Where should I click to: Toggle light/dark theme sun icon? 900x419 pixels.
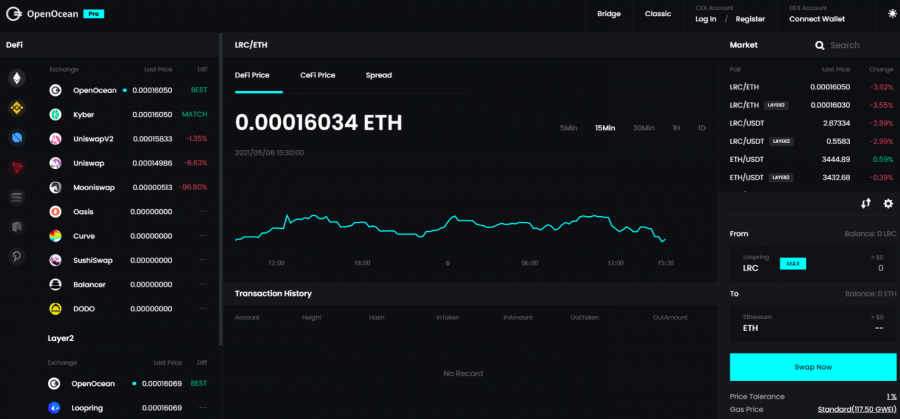[x=892, y=14]
